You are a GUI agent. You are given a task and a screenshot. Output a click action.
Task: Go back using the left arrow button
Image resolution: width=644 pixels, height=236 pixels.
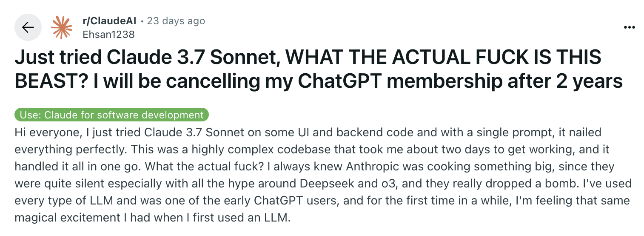tap(28, 28)
